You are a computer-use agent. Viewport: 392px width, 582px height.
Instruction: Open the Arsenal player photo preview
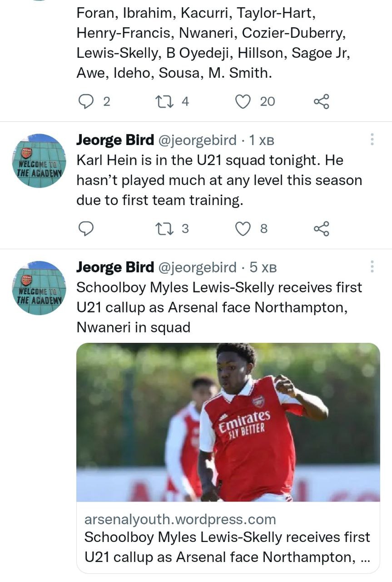coord(228,422)
